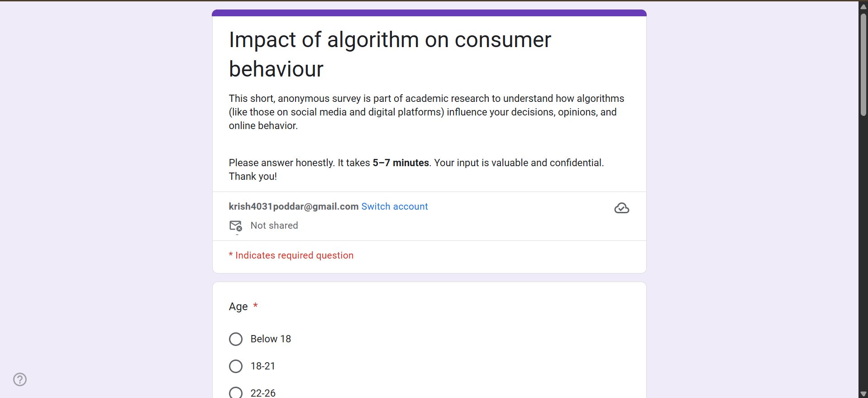Click the 18-21 option label text
This screenshot has height=398, width=868.
coord(263,366)
